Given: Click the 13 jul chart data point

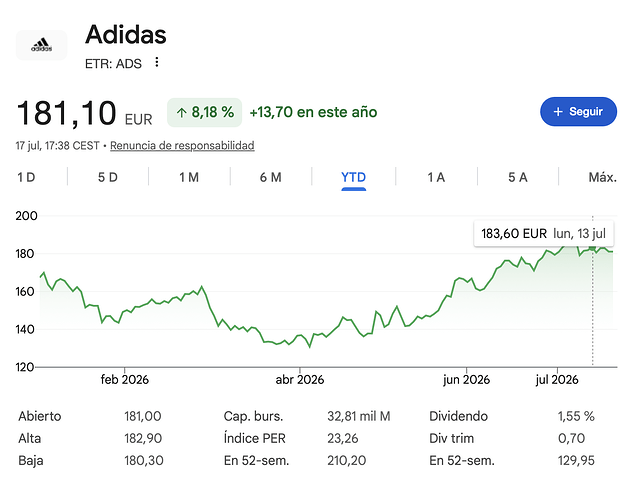Looking at the screenshot, I should (592, 248).
